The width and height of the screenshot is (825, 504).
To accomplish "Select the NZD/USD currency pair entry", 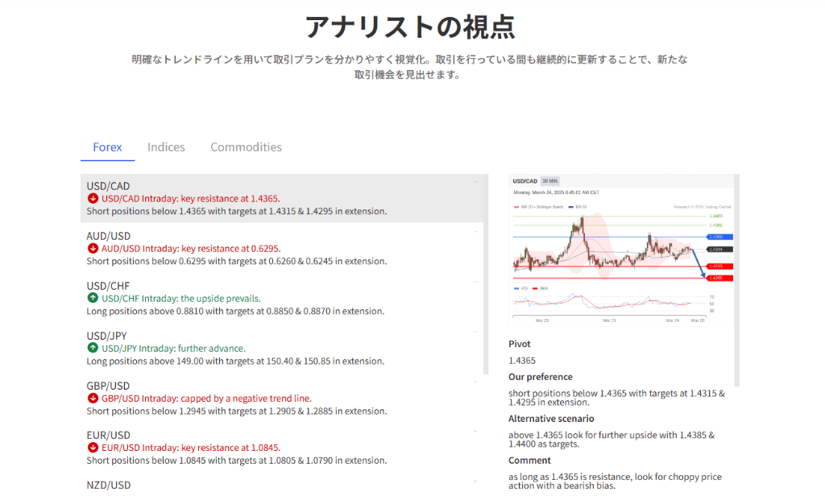I will pyautogui.click(x=108, y=485).
